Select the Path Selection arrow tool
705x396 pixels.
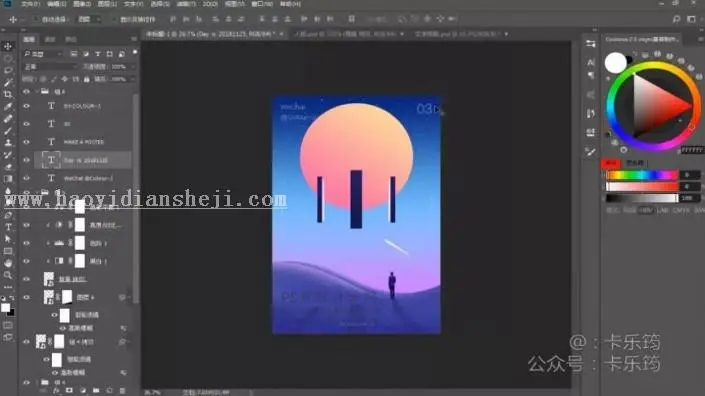point(8,239)
